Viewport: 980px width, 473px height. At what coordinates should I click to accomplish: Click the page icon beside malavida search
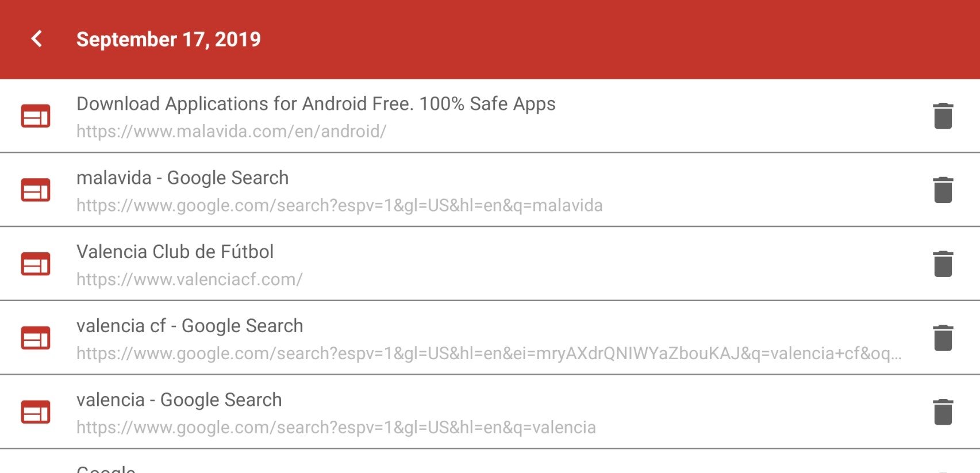(x=36, y=190)
